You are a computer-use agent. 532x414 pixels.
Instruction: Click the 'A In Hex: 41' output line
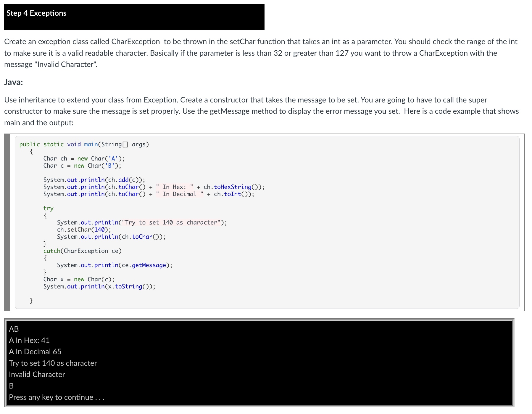(x=29, y=340)
